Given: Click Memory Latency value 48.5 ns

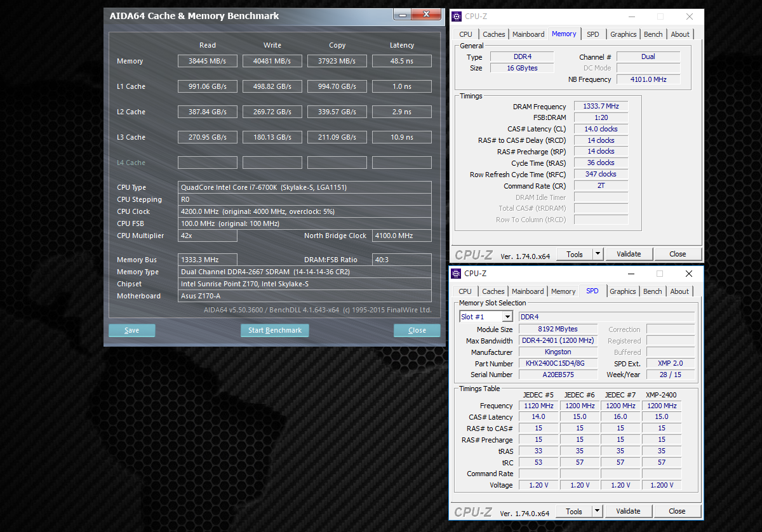Looking at the screenshot, I should (x=402, y=61).
